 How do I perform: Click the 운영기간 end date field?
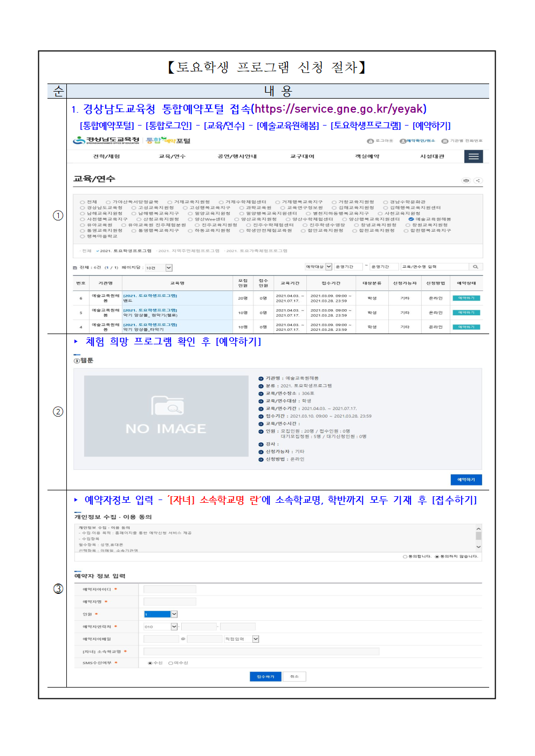coord(385,267)
